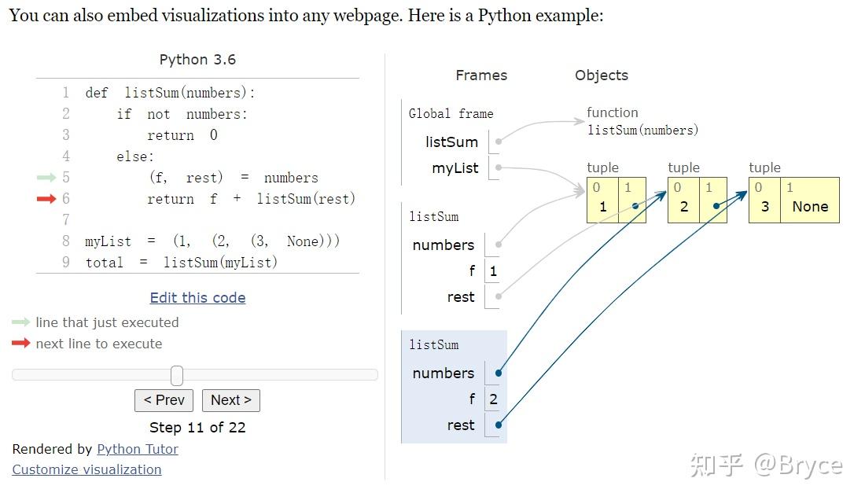This screenshot has width=865, height=504.
Task: Open 'Customize visualization'
Action: click(x=86, y=469)
